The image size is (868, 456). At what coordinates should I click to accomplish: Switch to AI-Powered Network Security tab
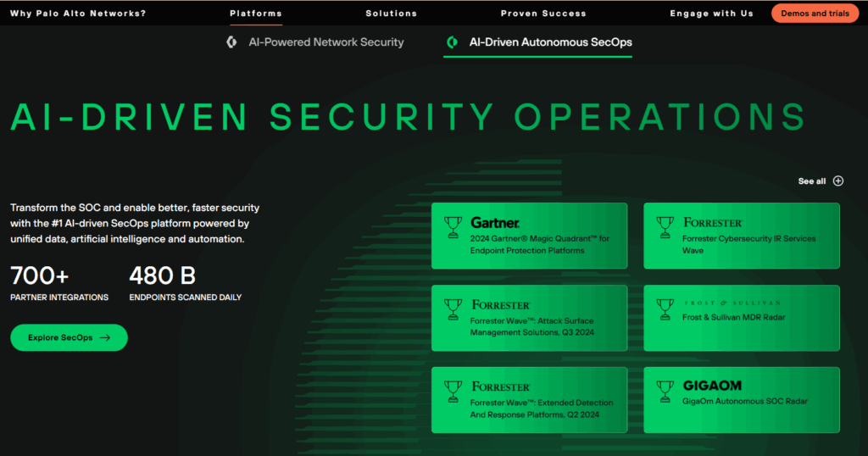pos(315,42)
